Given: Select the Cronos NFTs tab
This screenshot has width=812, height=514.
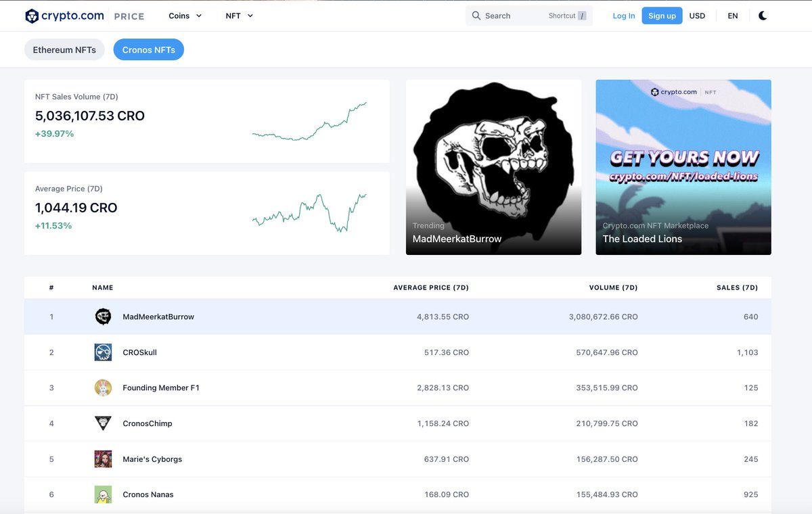Looking at the screenshot, I should 149,49.
